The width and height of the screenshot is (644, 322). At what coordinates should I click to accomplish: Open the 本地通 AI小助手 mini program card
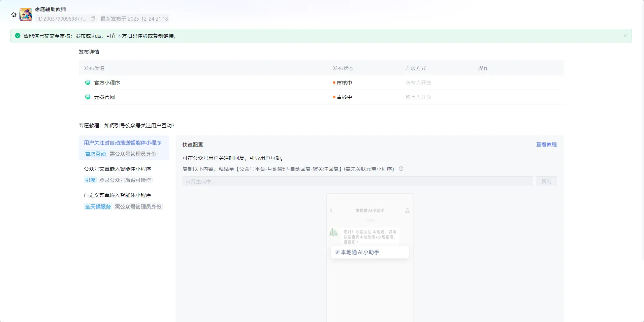(370, 252)
